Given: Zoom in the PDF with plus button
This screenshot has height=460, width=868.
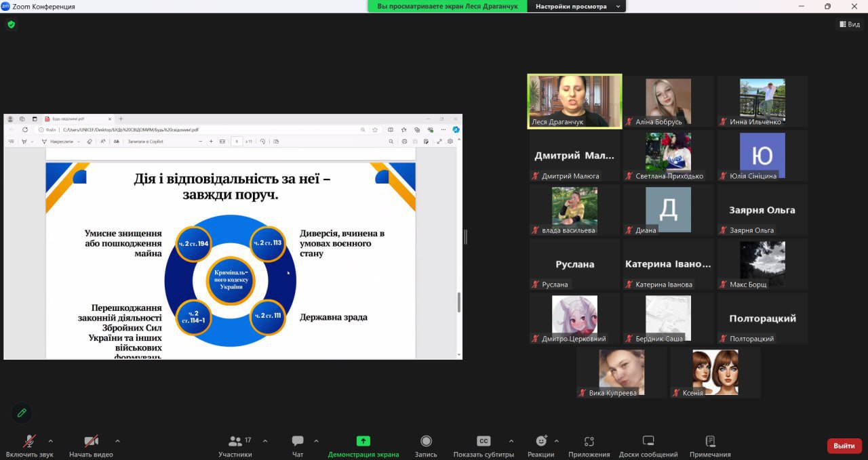Looking at the screenshot, I should pyautogui.click(x=212, y=142).
